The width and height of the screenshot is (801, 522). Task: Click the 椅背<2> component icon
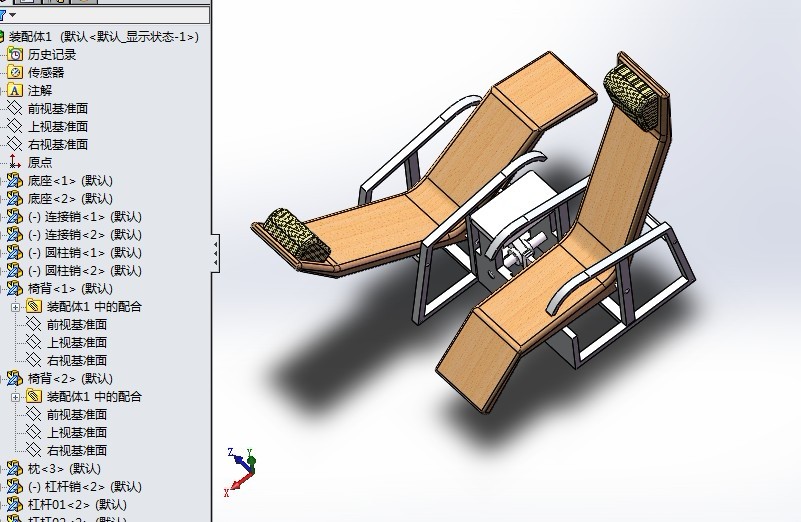click(15, 378)
